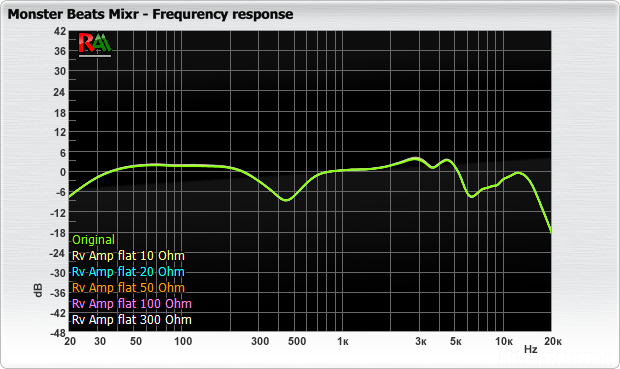This screenshot has height=369, width=620.
Task: Click the '100' frequency axis label
Action: (183, 341)
